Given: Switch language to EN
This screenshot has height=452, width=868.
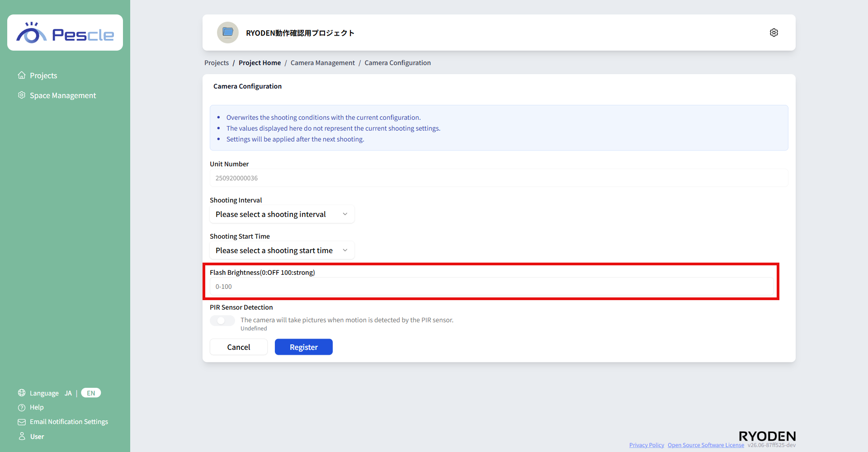Looking at the screenshot, I should click(91, 393).
